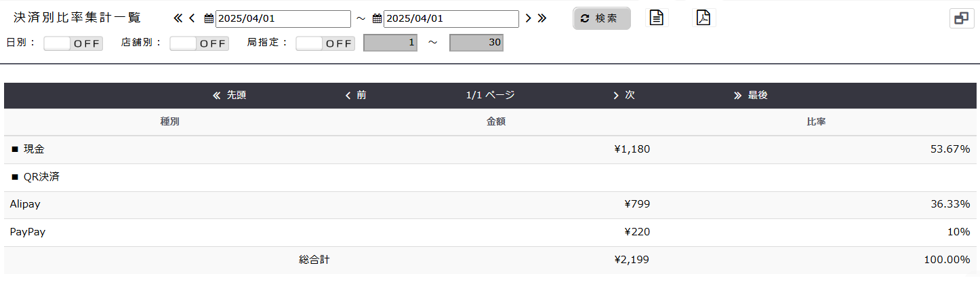Click the double-right arrow after end date
Viewport: 980px width, 293px height.
[x=542, y=18]
